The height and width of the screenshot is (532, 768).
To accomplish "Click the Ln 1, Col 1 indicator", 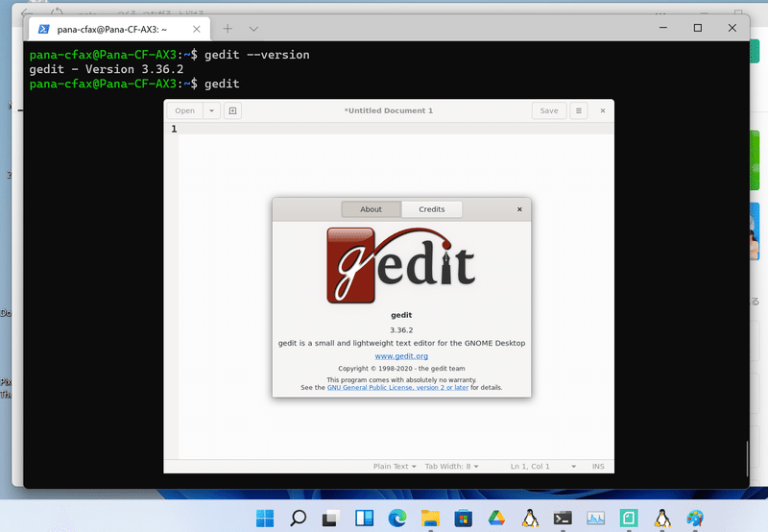I will 530,467.
